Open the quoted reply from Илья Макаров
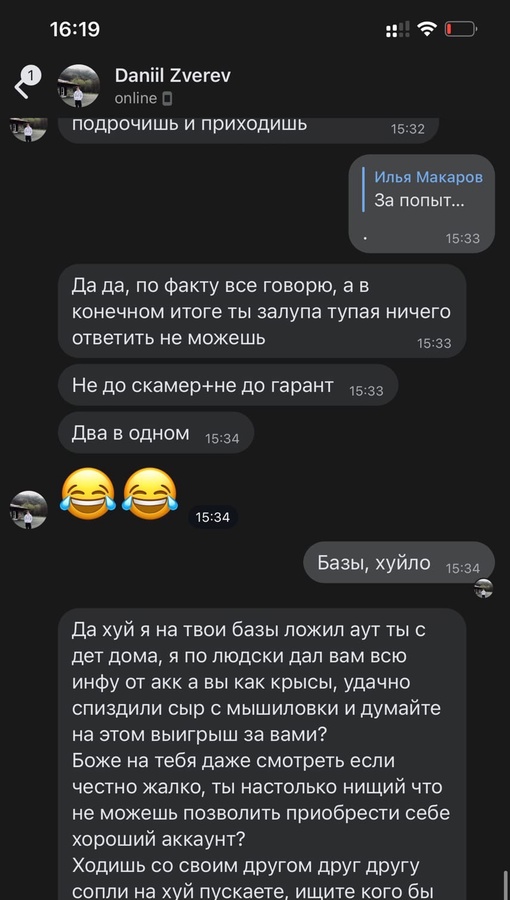This screenshot has width=510, height=900. pyautogui.click(x=422, y=189)
